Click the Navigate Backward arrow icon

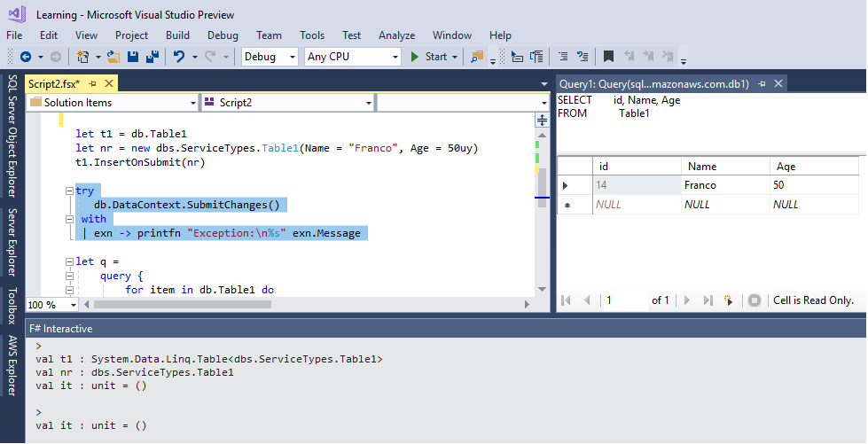pyautogui.click(x=26, y=57)
